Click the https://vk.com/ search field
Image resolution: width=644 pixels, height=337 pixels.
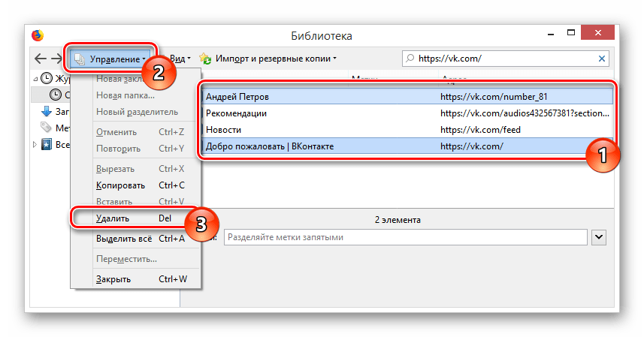point(506,59)
